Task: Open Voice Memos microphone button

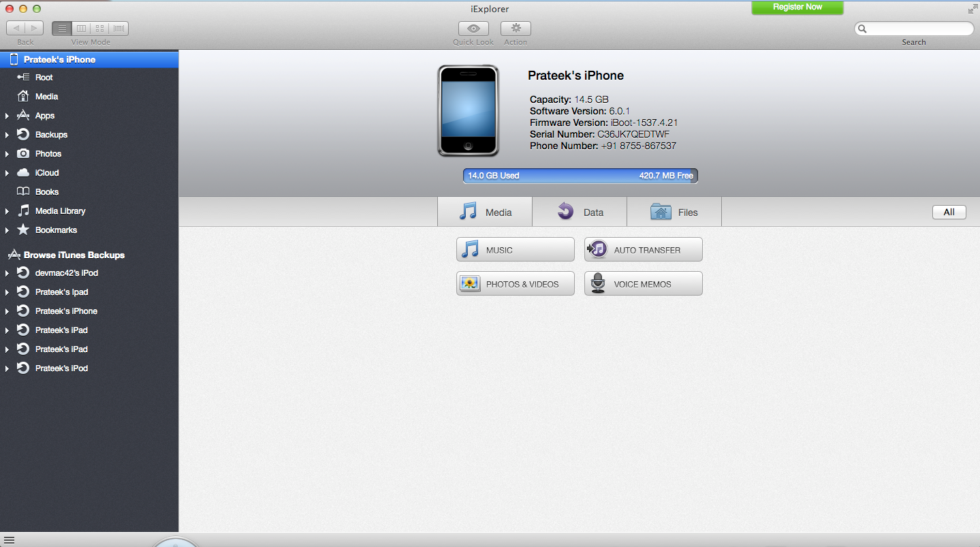Action: tap(643, 284)
